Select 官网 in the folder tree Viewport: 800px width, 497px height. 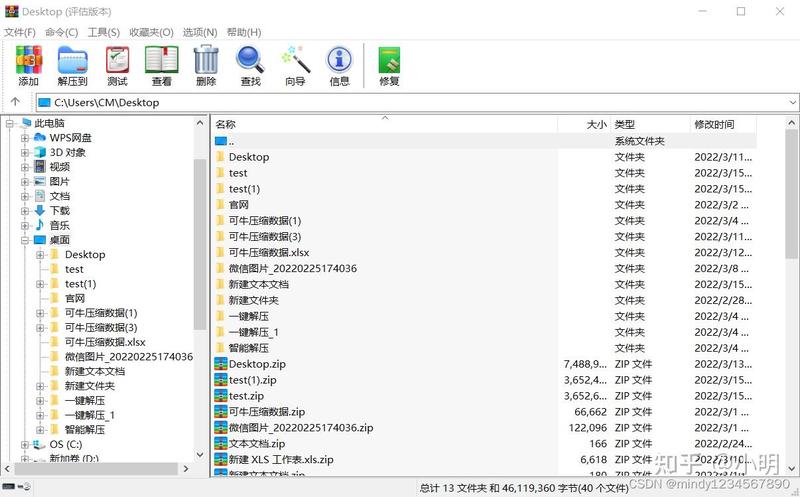(x=74, y=298)
